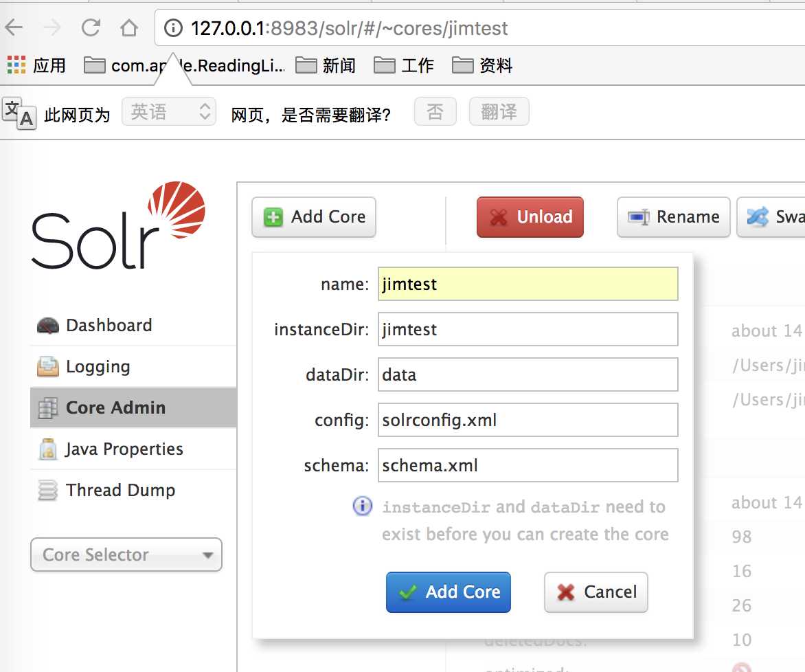Image resolution: width=805 pixels, height=672 pixels.
Task: Click the Rename button's text-field icon
Action: (x=639, y=217)
